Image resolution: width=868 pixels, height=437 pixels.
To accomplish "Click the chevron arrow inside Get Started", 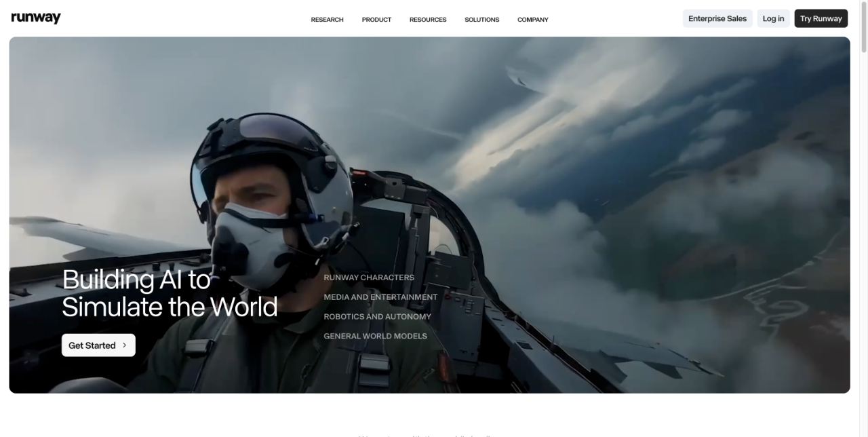I will point(125,345).
